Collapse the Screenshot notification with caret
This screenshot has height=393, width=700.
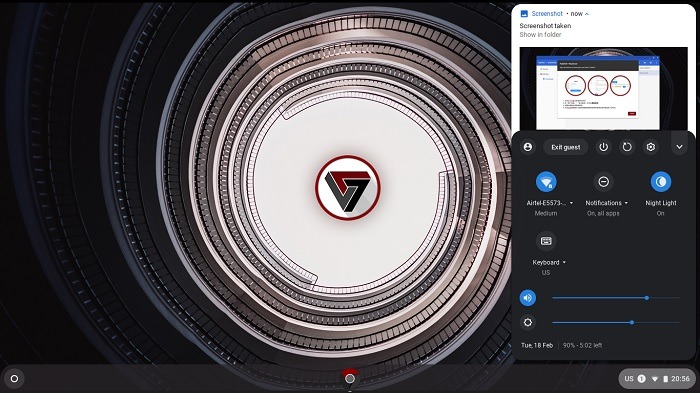click(587, 14)
